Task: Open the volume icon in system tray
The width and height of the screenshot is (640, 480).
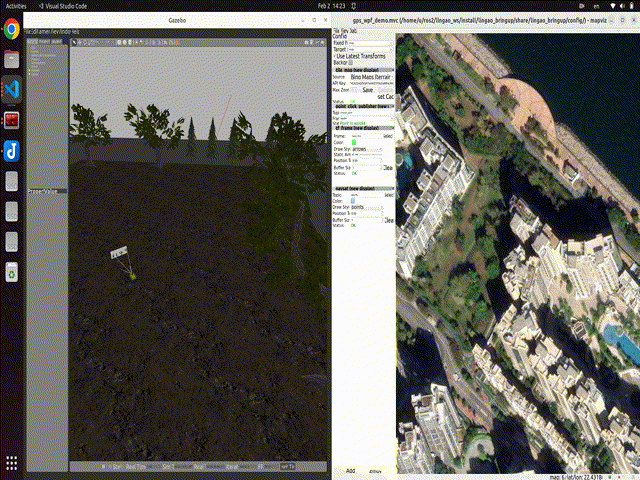Action: pyautogui.click(x=622, y=6)
